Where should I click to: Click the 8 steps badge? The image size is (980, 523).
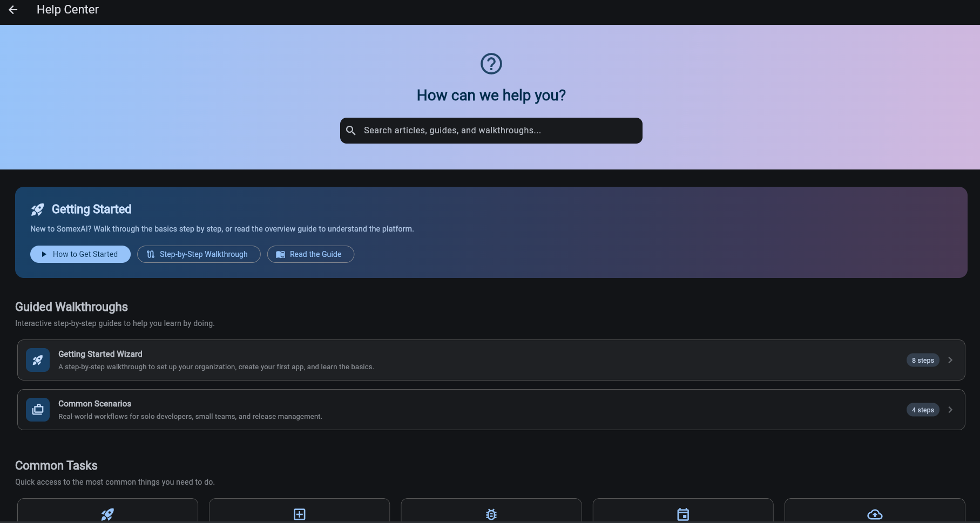point(922,360)
